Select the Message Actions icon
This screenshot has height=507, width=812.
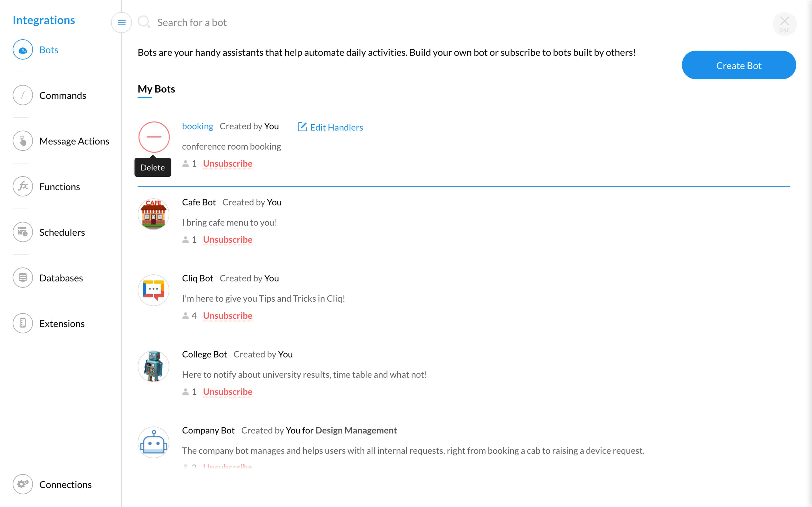click(x=23, y=141)
